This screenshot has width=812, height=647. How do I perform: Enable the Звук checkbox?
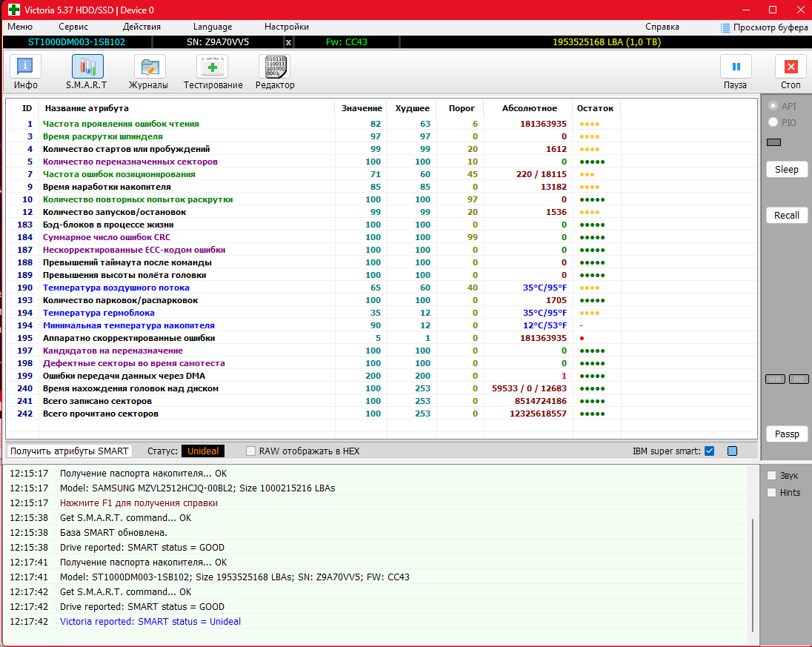pos(772,476)
